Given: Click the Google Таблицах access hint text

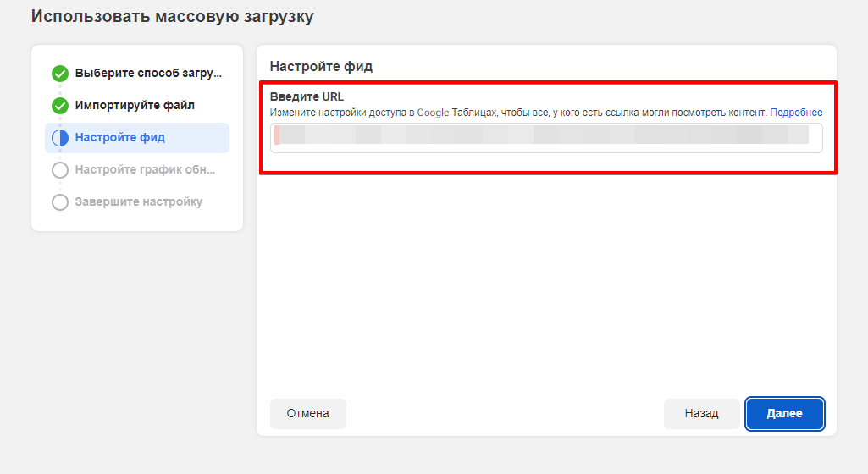Looking at the screenshot, I should [518, 113].
